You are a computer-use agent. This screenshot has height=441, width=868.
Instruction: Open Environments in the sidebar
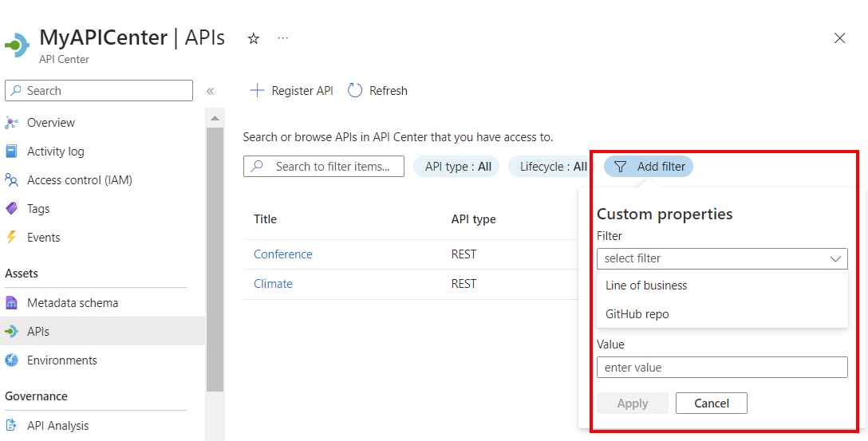61,360
